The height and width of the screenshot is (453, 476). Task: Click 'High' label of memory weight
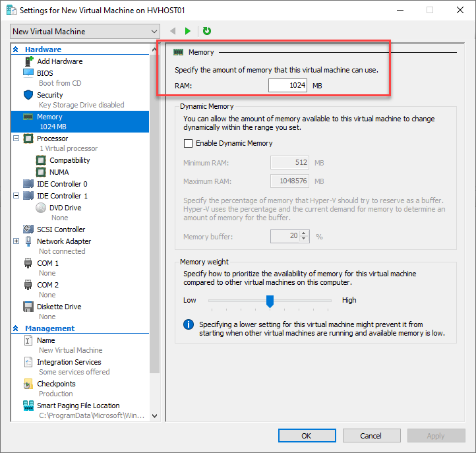point(349,300)
